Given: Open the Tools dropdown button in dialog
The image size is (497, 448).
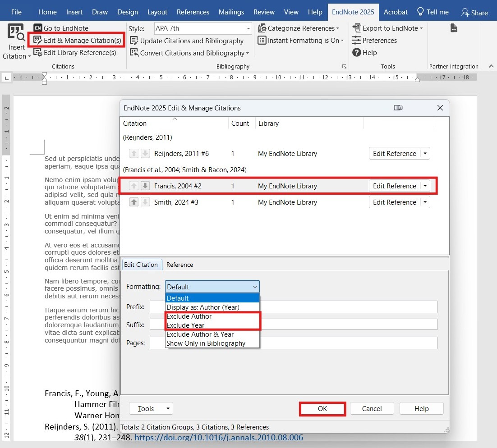Looking at the screenshot, I should [151, 408].
